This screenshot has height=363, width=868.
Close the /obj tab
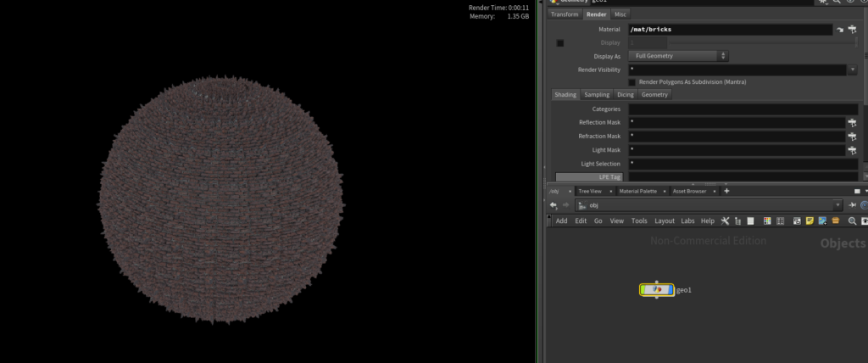point(570,191)
